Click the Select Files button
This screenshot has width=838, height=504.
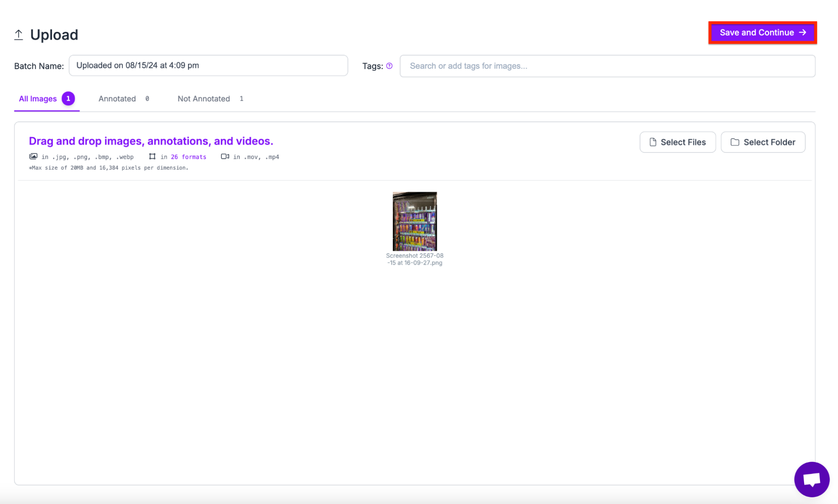[x=677, y=142]
